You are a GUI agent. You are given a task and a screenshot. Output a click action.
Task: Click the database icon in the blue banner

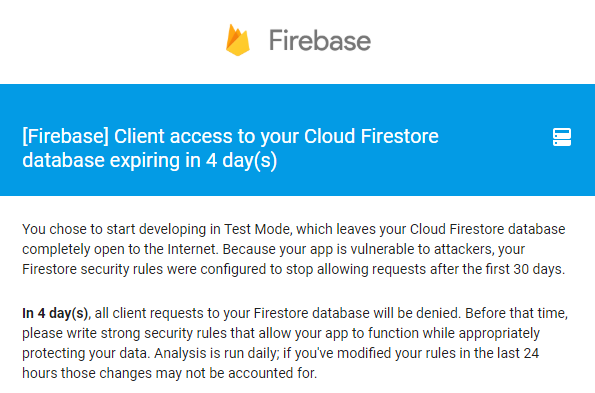[x=562, y=137]
